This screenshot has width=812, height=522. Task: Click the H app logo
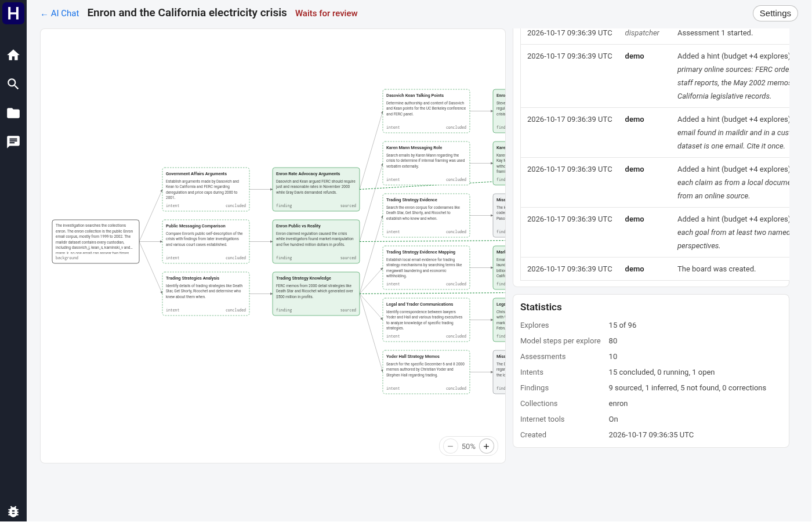(13, 13)
